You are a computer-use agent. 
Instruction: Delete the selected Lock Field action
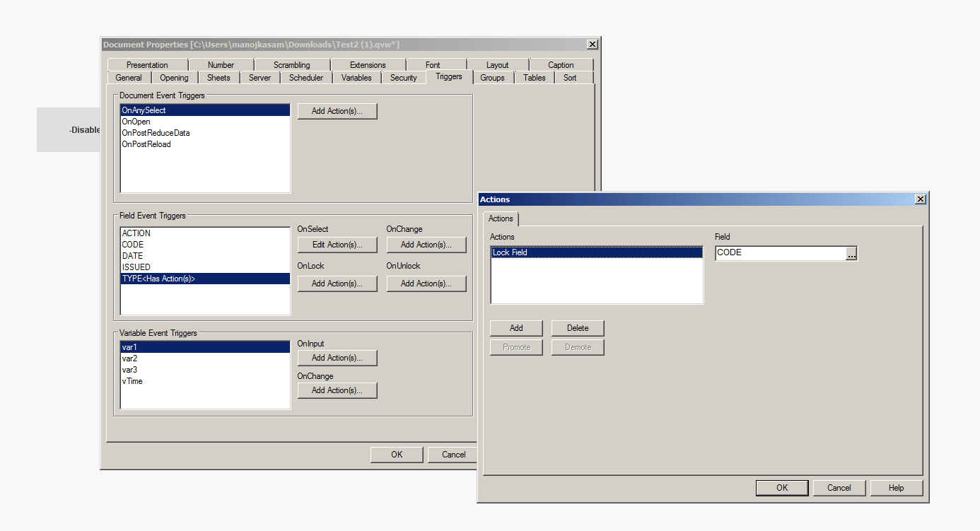pos(577,327)
